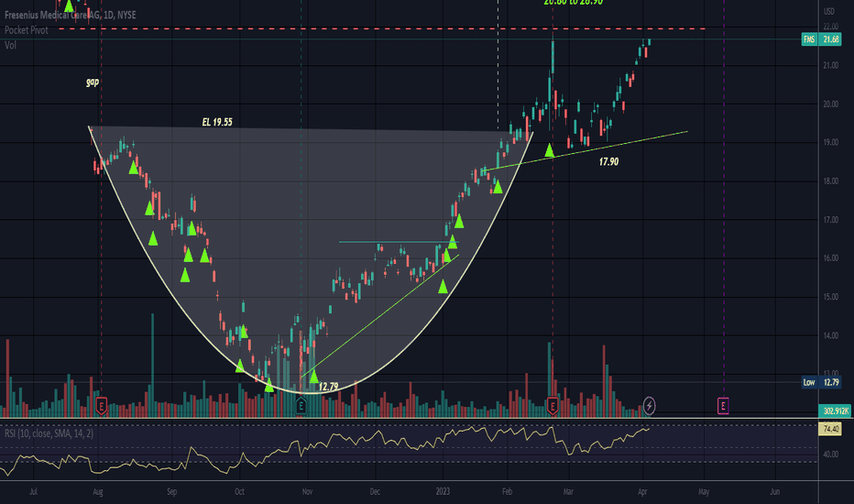Click the 16.00 price axis level
854x504 pixels.
[x=830, y=258]
